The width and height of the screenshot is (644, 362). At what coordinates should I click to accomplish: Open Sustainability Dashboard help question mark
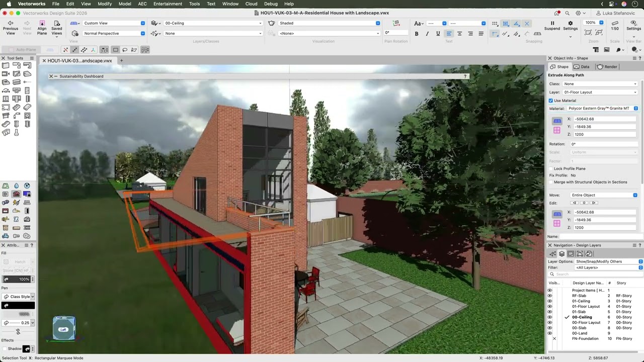coord(465,76)
